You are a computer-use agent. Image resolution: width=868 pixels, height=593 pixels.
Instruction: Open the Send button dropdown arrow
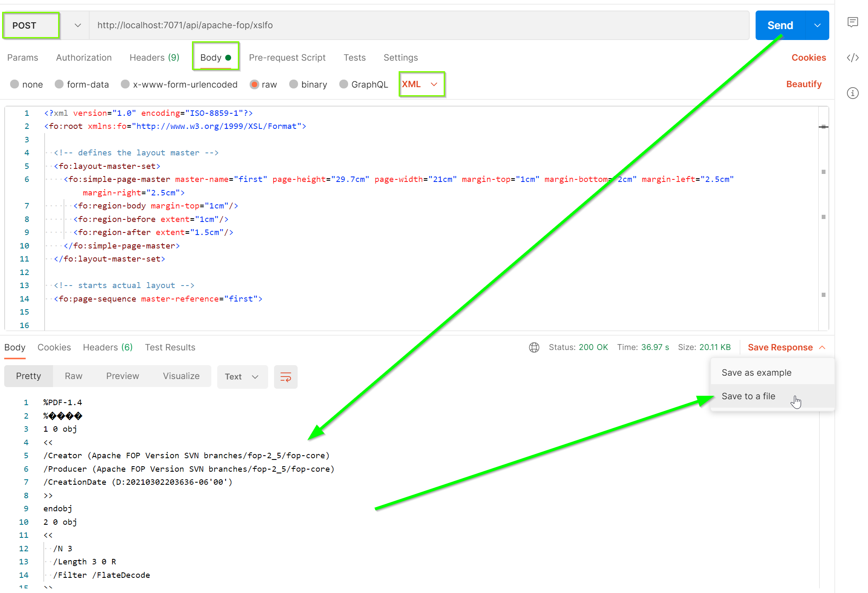click(x=817, y=26)
